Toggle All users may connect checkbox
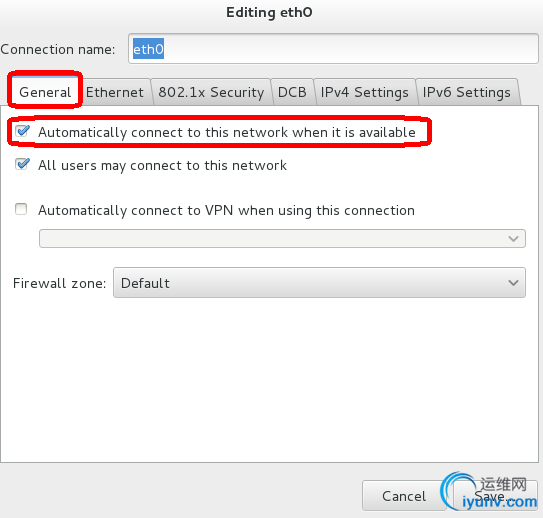 tap(23, 164)
